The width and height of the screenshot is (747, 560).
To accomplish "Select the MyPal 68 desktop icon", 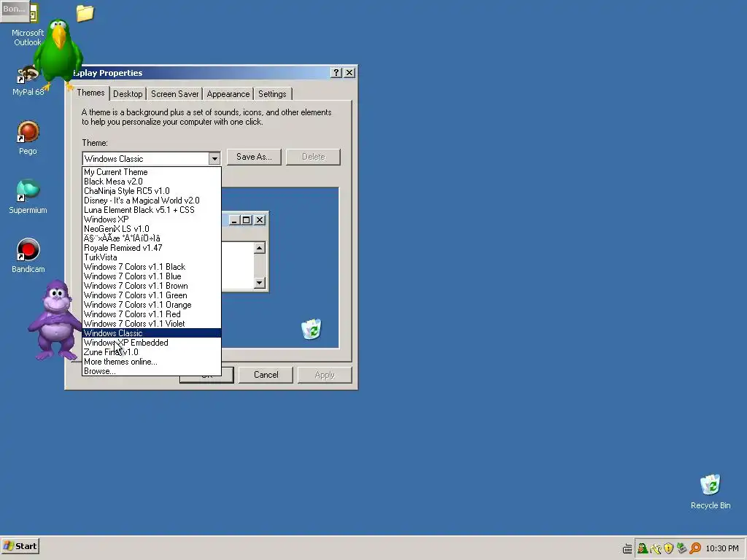I will click(28, 82).
